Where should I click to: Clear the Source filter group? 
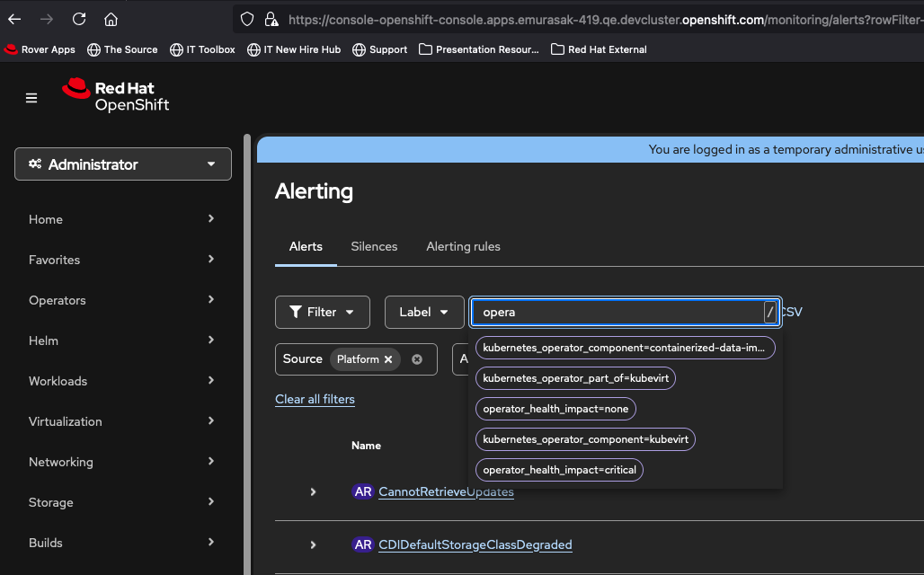pos(417,359)
